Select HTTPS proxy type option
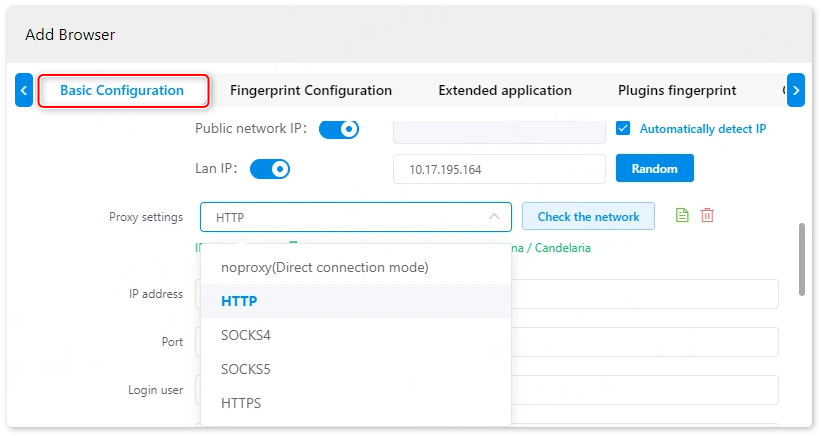 click(x=241, y=403)
